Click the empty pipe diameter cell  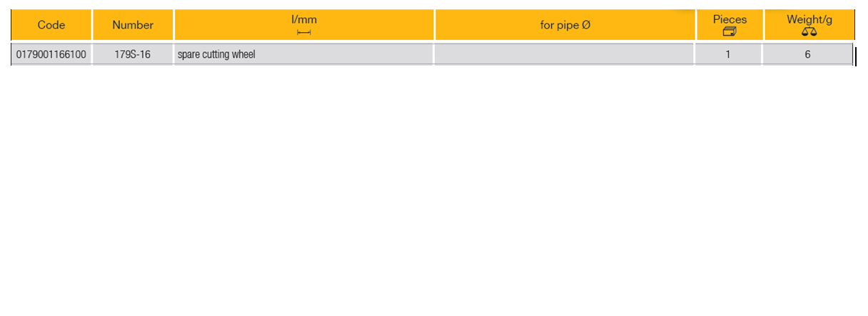(564, 54)
